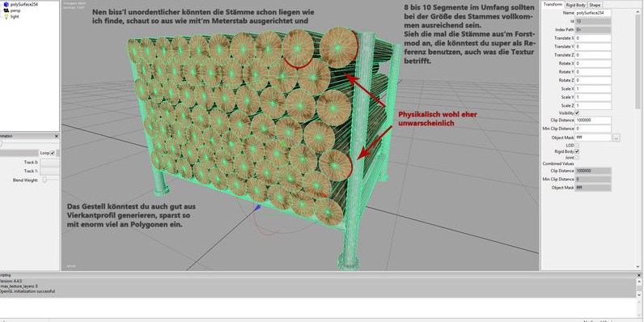Click the Blend Weight slider handle

[44, 180]
